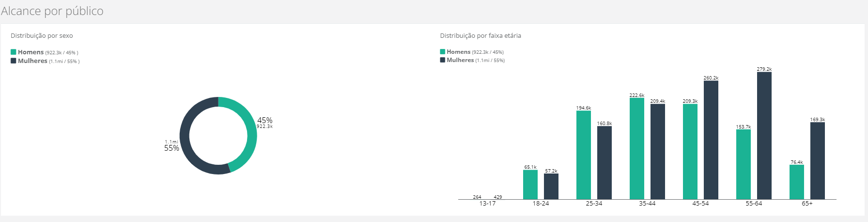The height and width of the screenshot is (222, 868).
Task: Click the tallest bar labeled 279.2k
Action: point(764,136)
